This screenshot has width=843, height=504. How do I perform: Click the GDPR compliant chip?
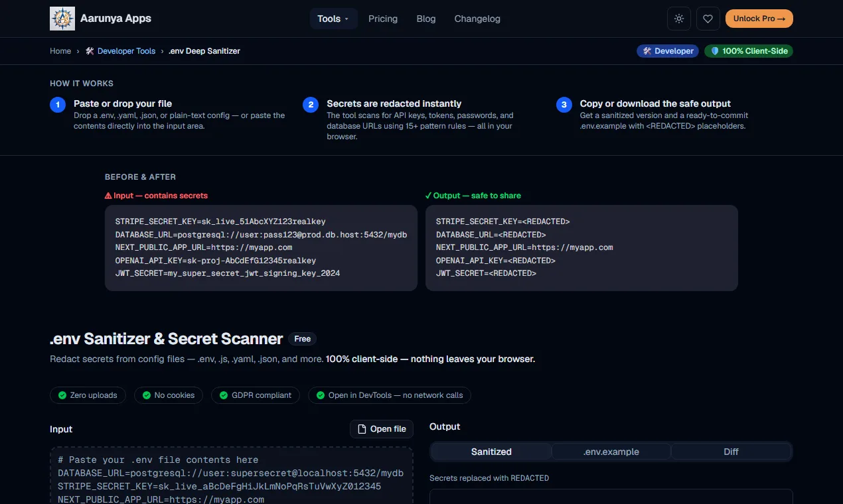click(256, 395)
